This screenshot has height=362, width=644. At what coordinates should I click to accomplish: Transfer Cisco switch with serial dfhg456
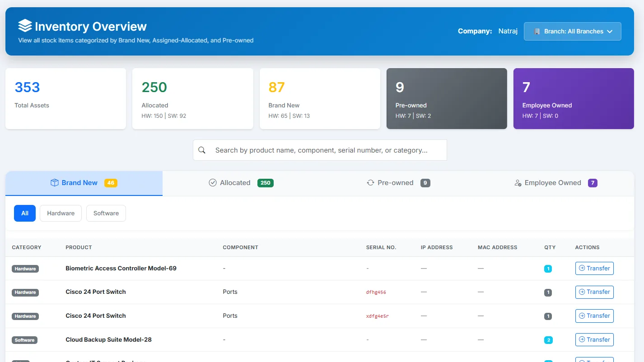[594, 292]
